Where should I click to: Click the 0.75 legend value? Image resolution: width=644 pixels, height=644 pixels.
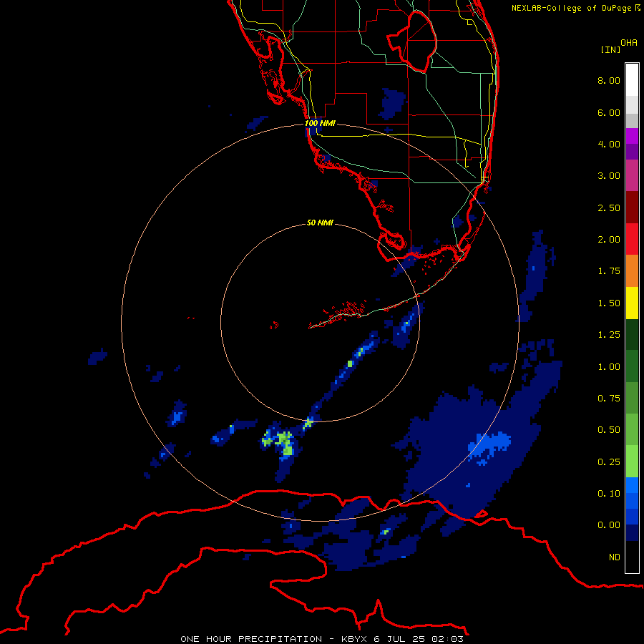tap(609, 399)
